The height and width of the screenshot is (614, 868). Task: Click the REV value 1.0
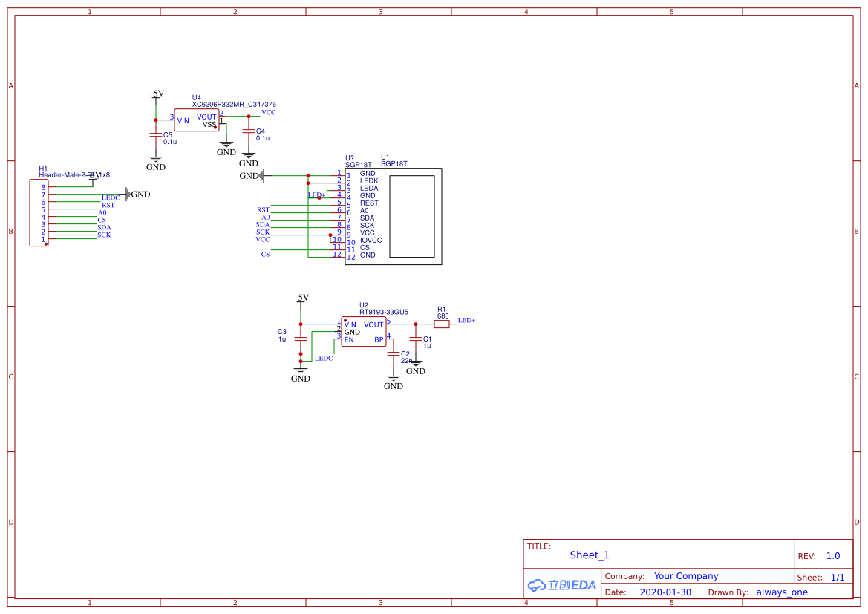point(833,556)
